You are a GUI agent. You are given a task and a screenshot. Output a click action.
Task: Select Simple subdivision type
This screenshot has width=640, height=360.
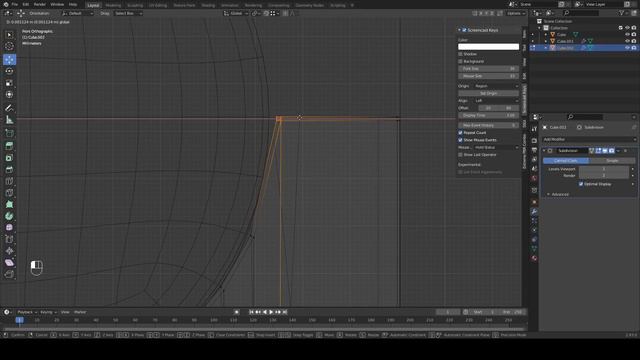(612, 161)
